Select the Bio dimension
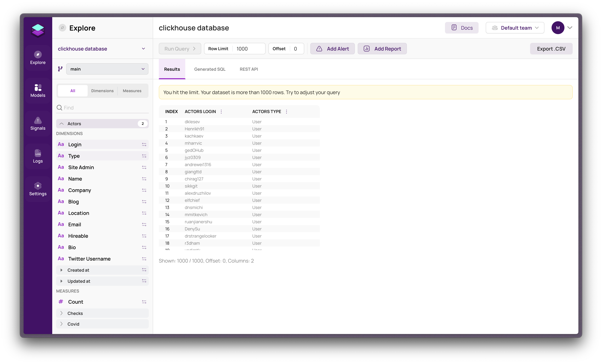This screenshot has height=364, width=602. click(x=102, y=247)
